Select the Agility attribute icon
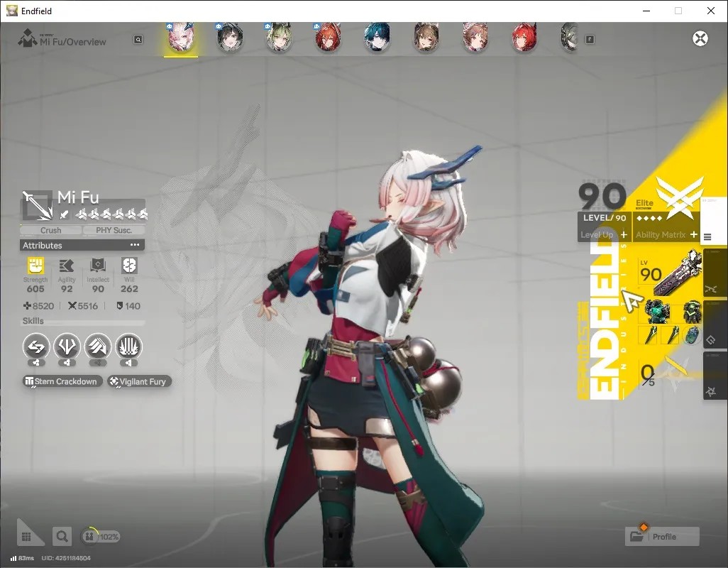This screenshot has width=728, height=568. coord(67,266)
